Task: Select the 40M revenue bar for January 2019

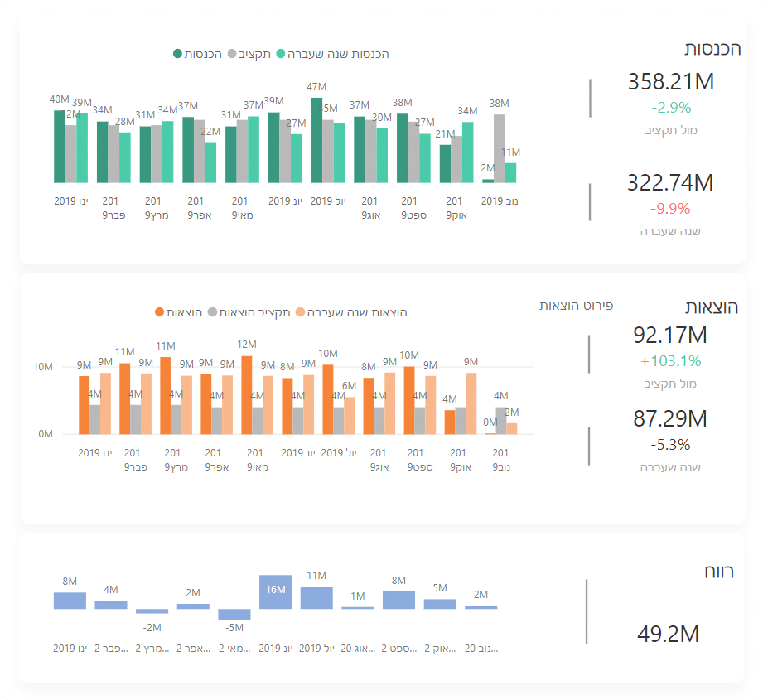Action: (x=59, y=146)
